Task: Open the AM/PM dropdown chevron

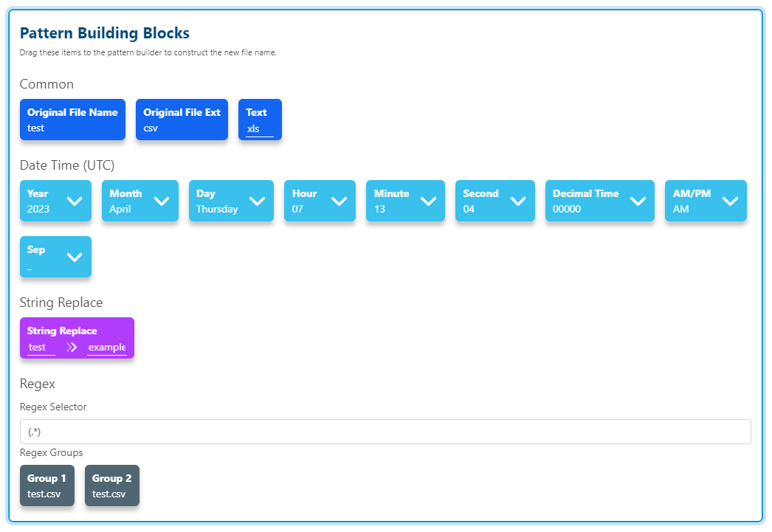Action: pyautogui.click(x=730, y=201)
